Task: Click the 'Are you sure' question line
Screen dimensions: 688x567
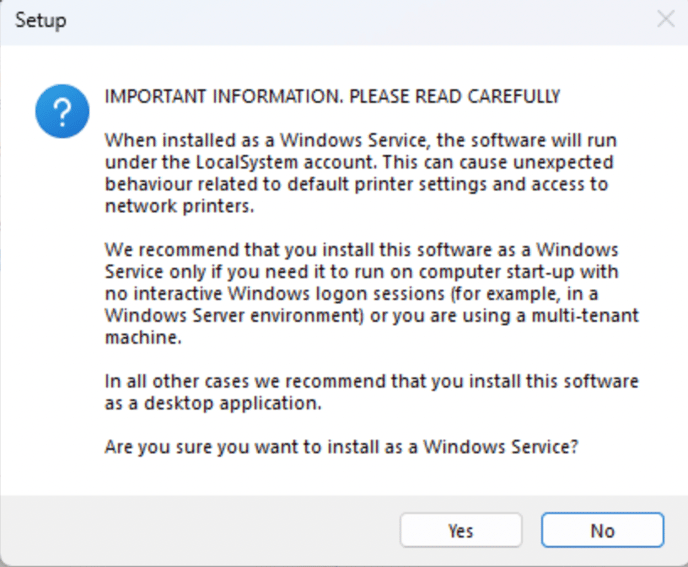Action: 341,447
